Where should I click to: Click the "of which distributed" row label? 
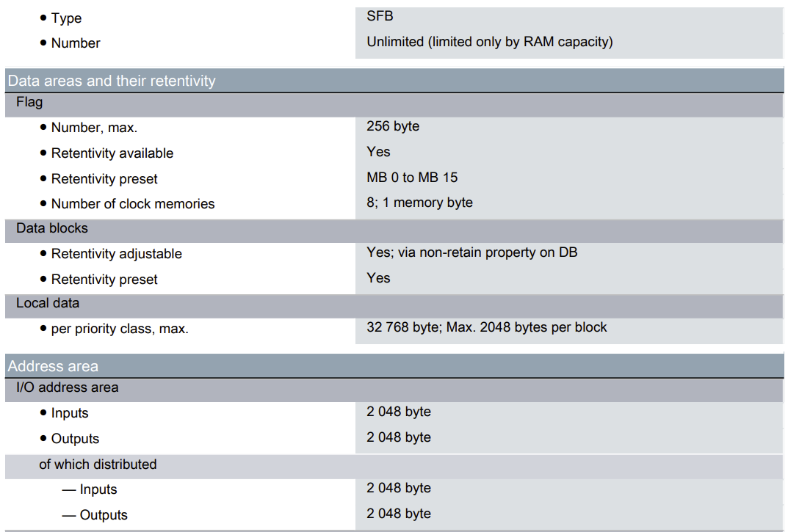[98, 464]
